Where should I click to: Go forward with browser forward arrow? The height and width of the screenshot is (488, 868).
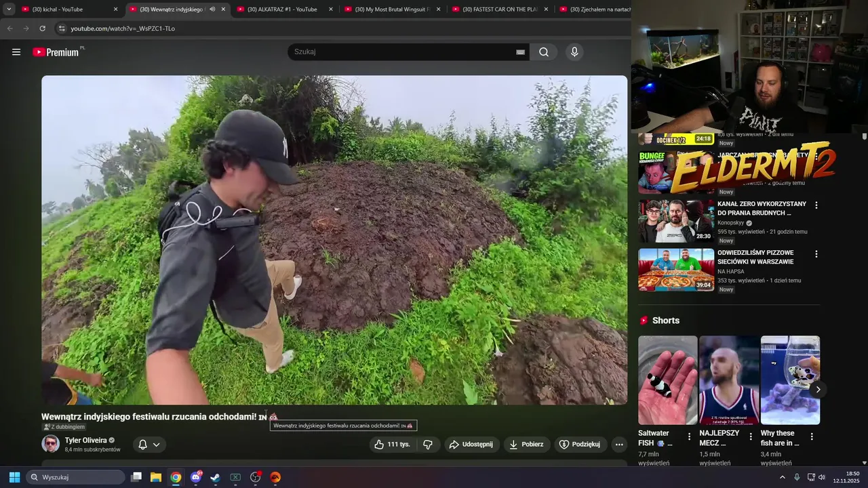click(26, 28)
